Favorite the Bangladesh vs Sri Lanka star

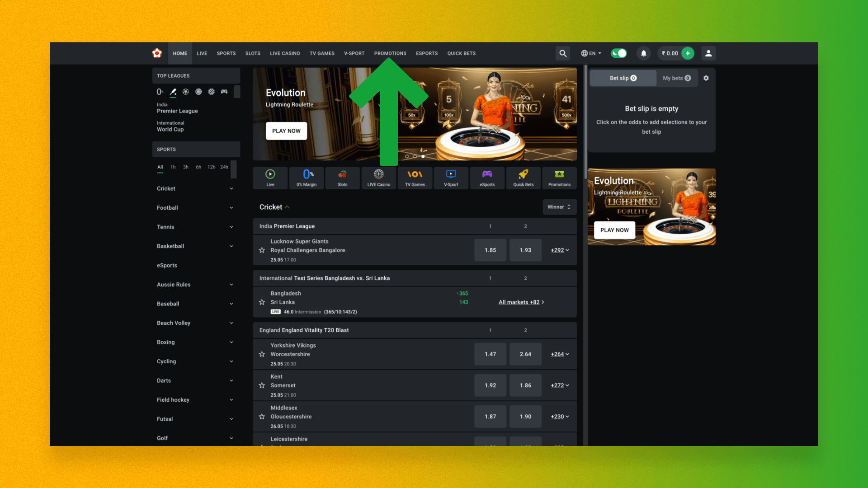tap(262, 302)
